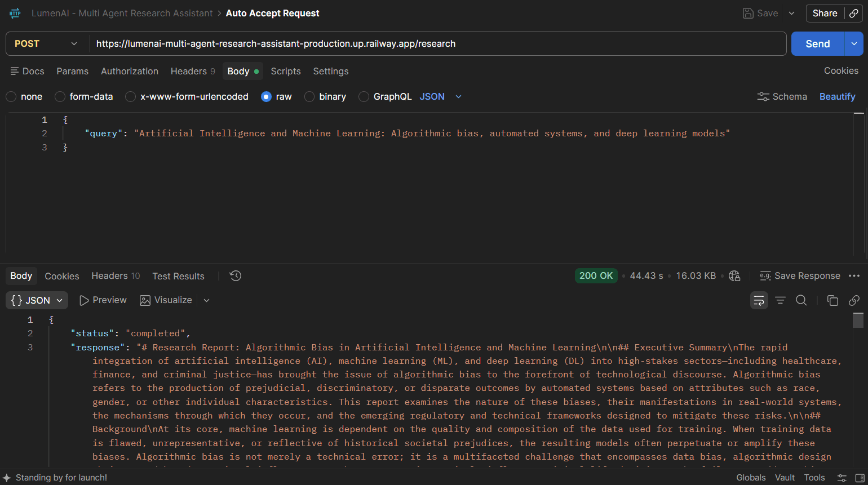Copy request link via icon beside Share
Screen dimensions: 868x485
(854, 14)
